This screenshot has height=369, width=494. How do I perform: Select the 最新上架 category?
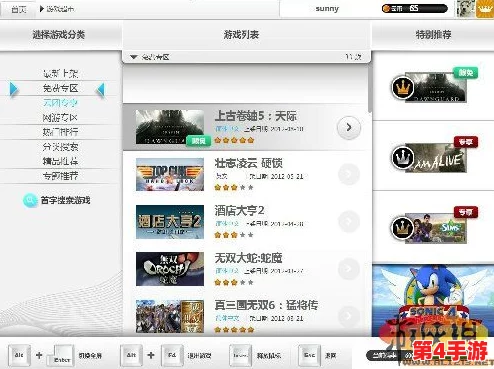click(x=60, y=73)
